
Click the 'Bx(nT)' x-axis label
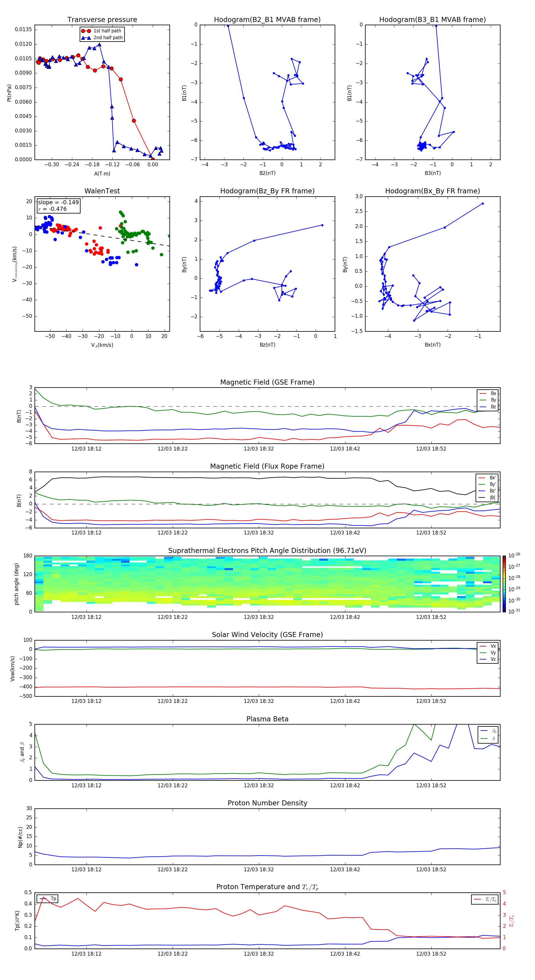click(x=432, y=345)
